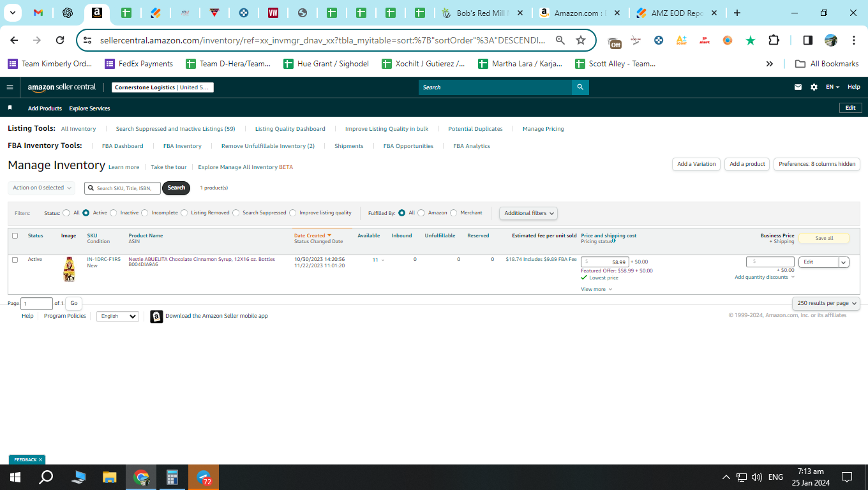Go to All Inventory listing tool
The image size is (868, 490).
[x=79, y=129]
